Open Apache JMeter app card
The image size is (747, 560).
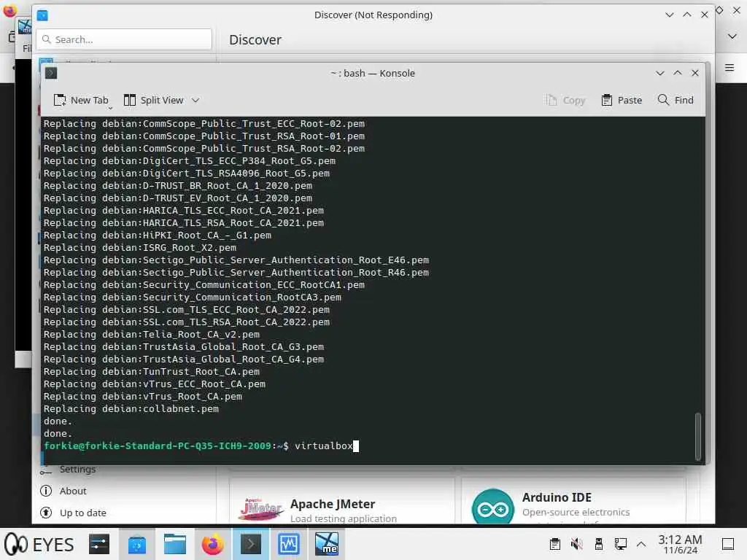[x=341, y=502]
